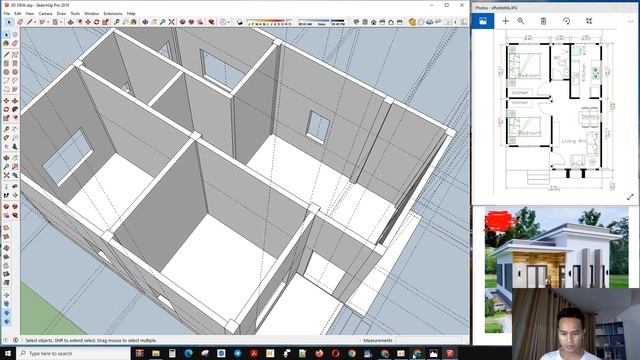Click the house render image thumbnail
The width and height of the screenshot is (640, 360).
coord(556,269)
